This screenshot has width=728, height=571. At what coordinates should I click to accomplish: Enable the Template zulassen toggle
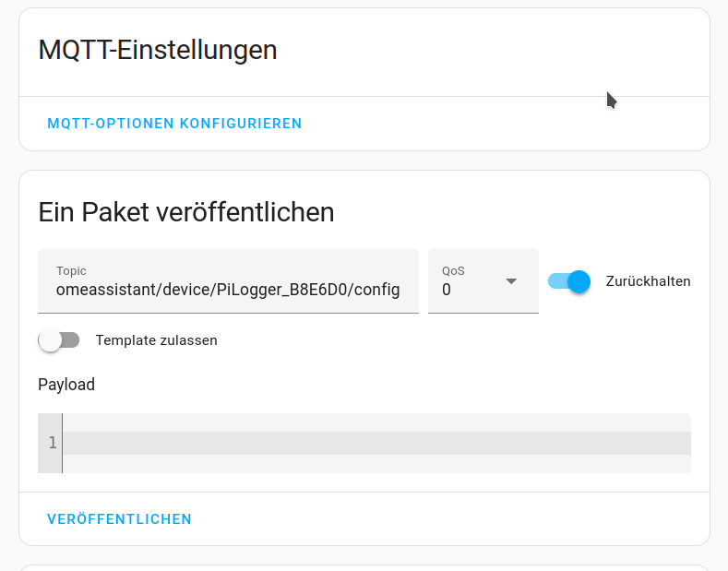point(59,340)
